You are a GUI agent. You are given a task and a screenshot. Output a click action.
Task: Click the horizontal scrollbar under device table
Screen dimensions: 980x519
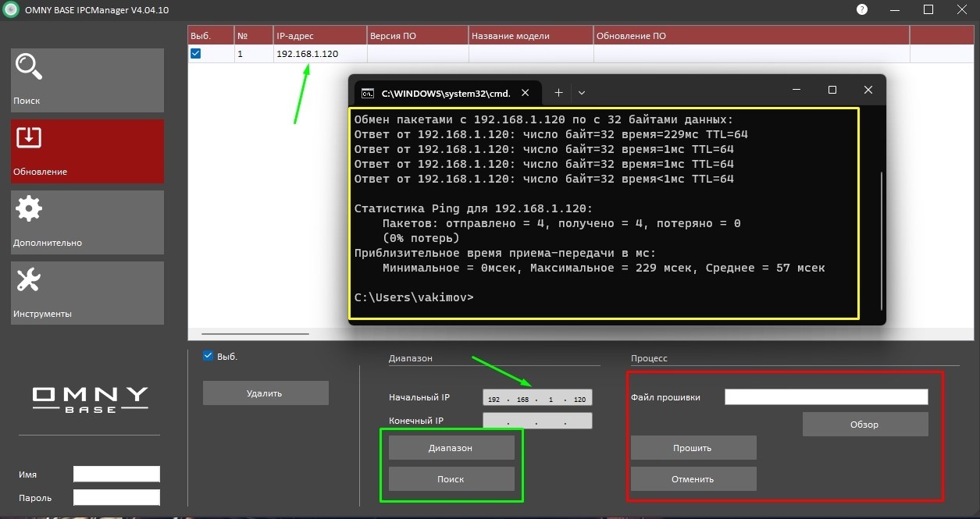[x=255, y=334]
